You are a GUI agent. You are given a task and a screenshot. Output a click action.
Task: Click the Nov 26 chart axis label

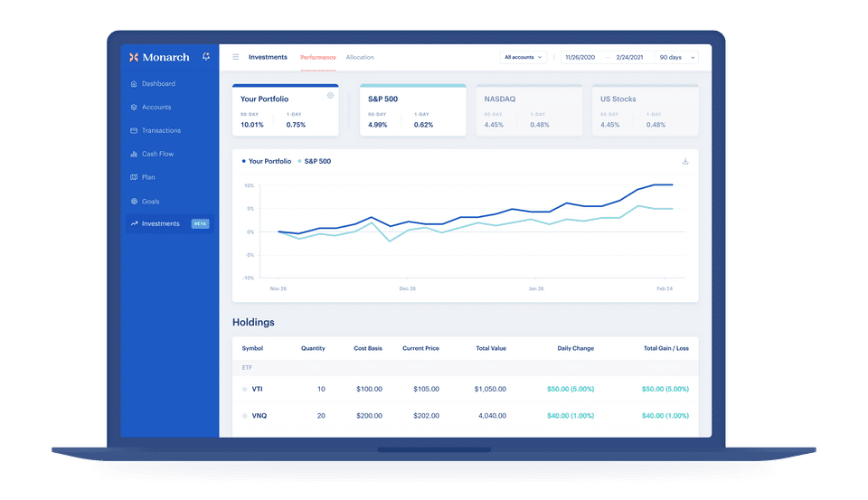278,289
